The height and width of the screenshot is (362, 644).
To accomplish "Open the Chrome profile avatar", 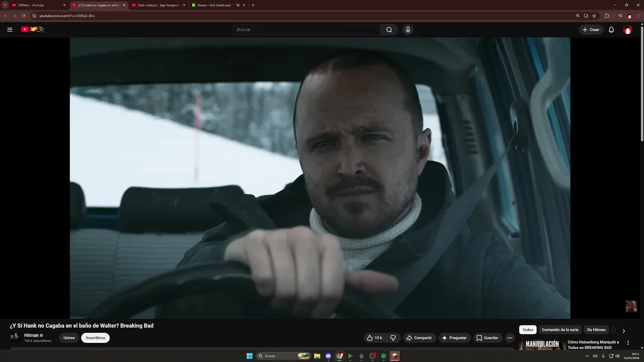I will click(x=629, y=16).
